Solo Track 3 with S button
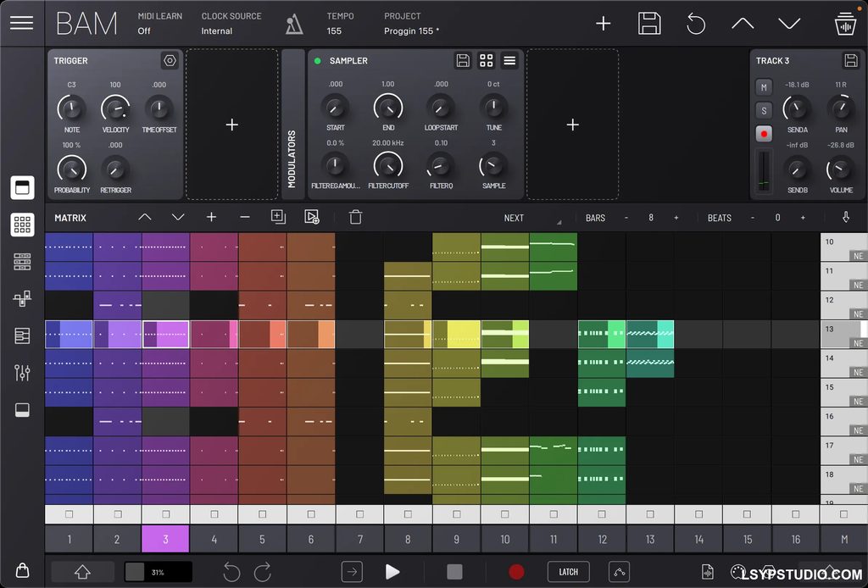This screenshot has height=588, width=868. coord(764,111)
